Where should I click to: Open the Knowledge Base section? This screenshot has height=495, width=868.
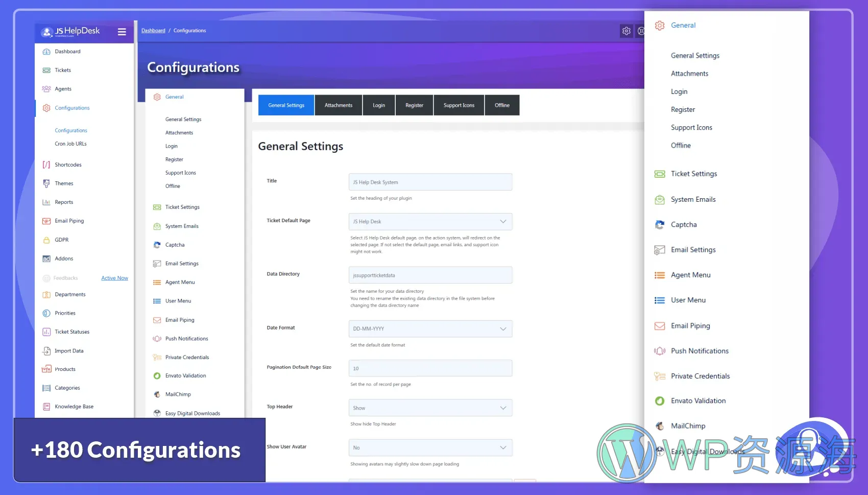pyautogui.click(x=74, y=406)
